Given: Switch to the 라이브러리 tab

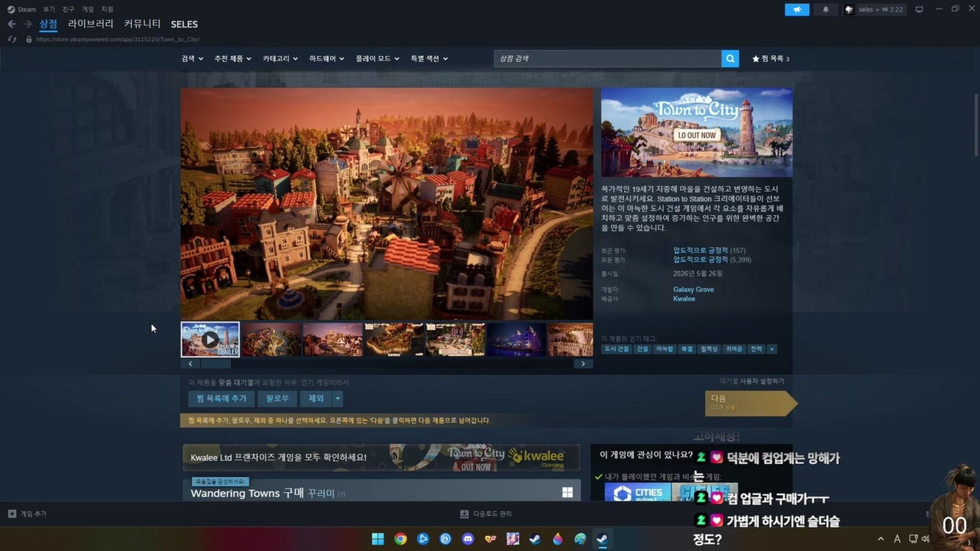Looking at the screenshot, I should point(90,24).
